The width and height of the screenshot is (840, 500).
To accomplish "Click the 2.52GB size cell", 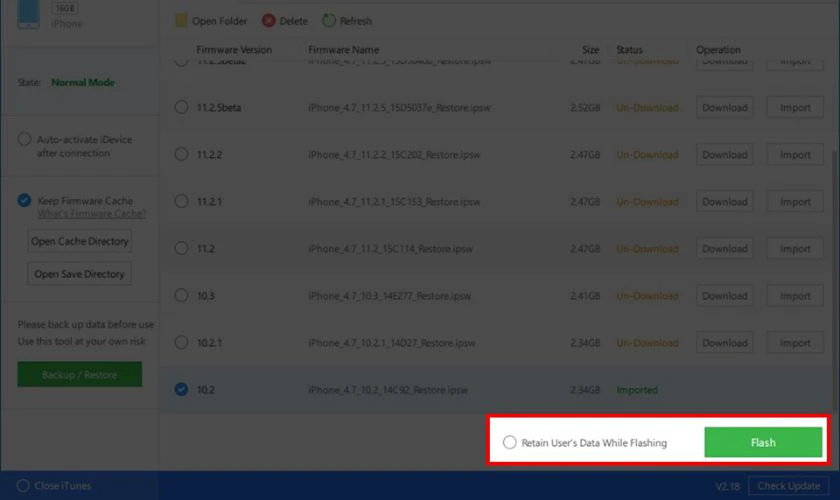I will 585,107.
